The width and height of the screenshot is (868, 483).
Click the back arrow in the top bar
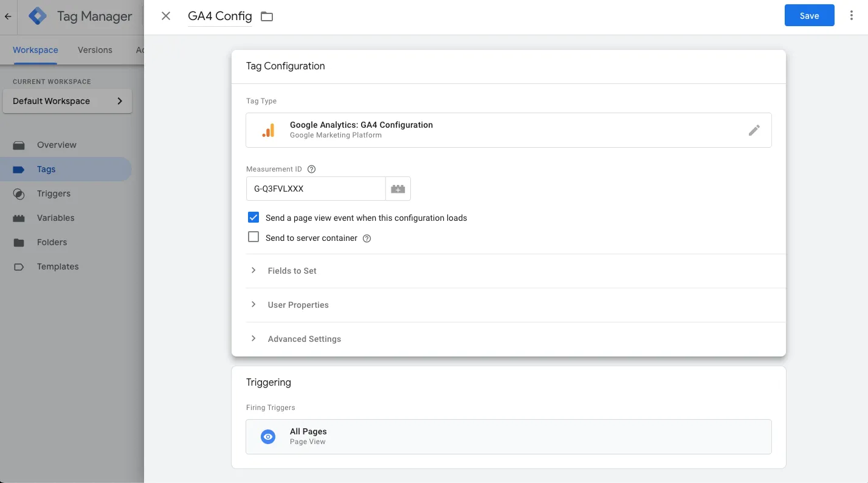coord(7,16)
